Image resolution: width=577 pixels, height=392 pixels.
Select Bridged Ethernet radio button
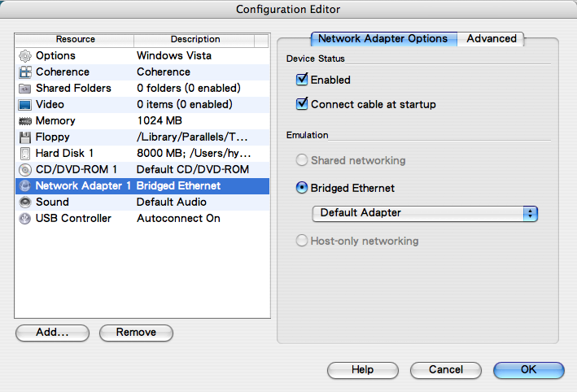[x=302, y=188]
